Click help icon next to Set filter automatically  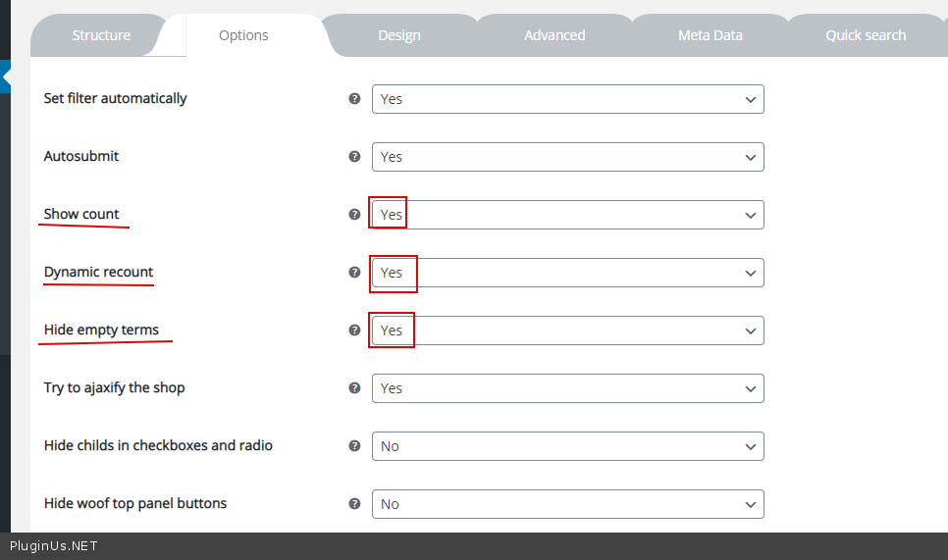pos(355,99)
